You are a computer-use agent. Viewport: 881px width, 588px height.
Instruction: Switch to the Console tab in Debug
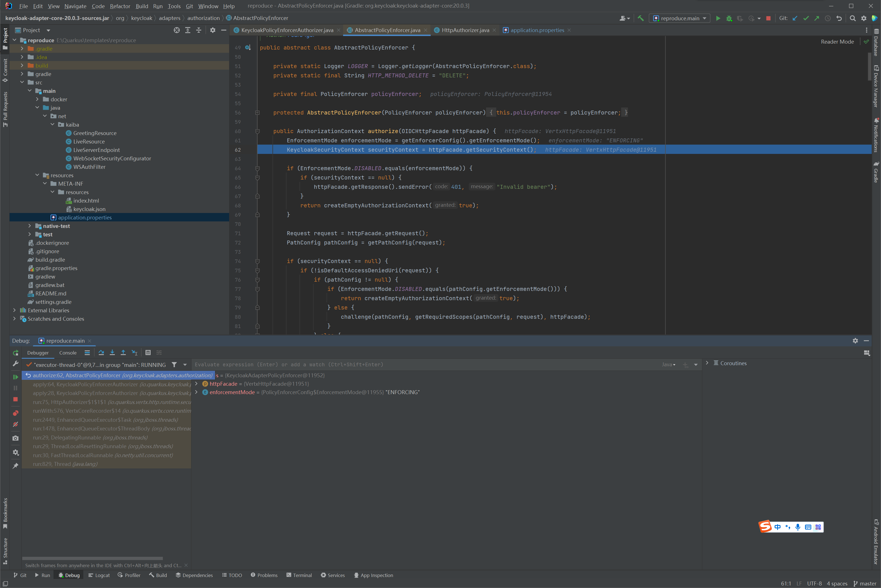click(68, 353)
